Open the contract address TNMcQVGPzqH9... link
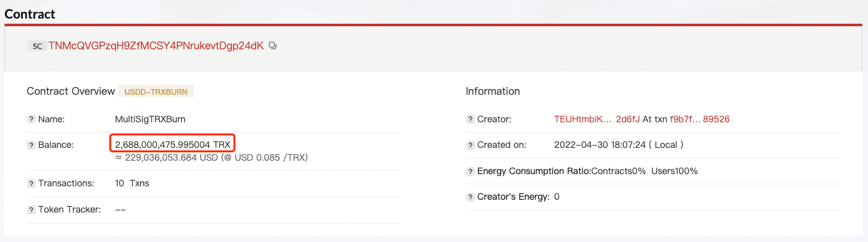The width and height of the screenshot is (868, 242). [156, 46]
